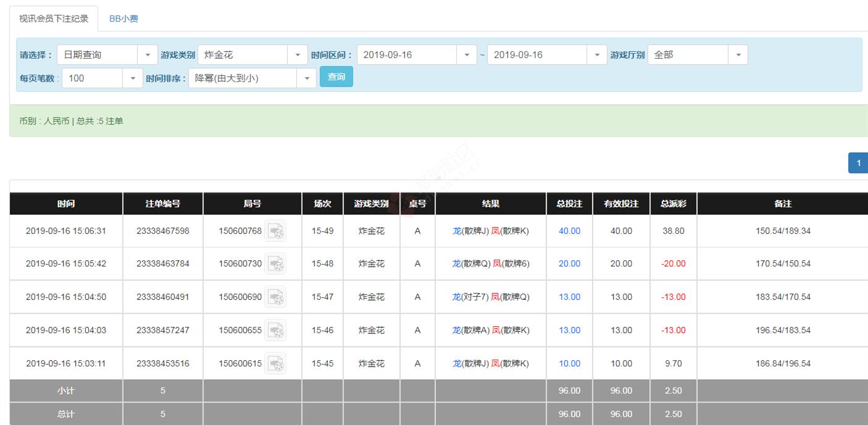Open video replay icon for round 150600690
The image size is (868, 425).
[275, 297]
